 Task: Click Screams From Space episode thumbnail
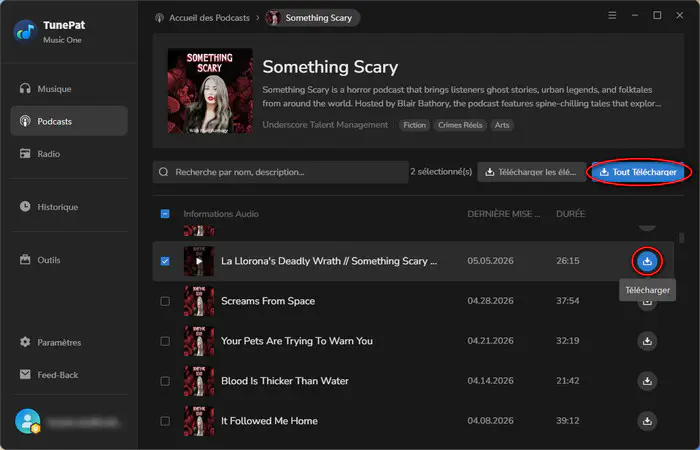tap(199, 301)
